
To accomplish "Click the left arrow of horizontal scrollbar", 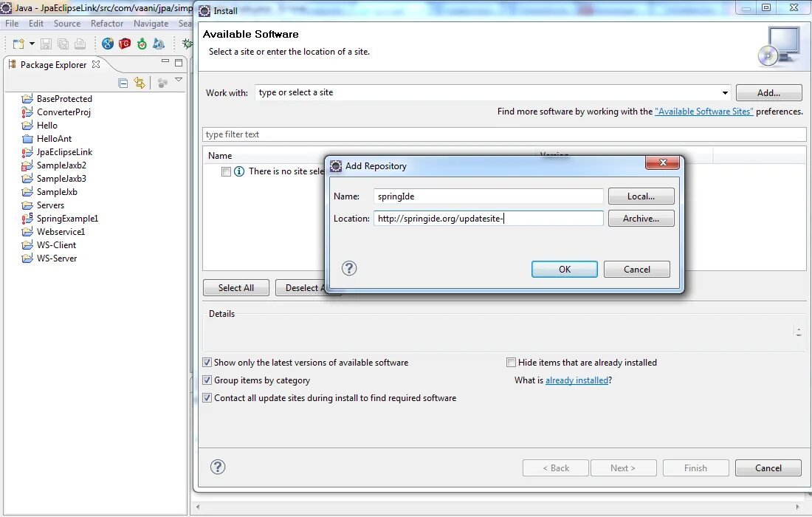I will click(x=198, y=507).
